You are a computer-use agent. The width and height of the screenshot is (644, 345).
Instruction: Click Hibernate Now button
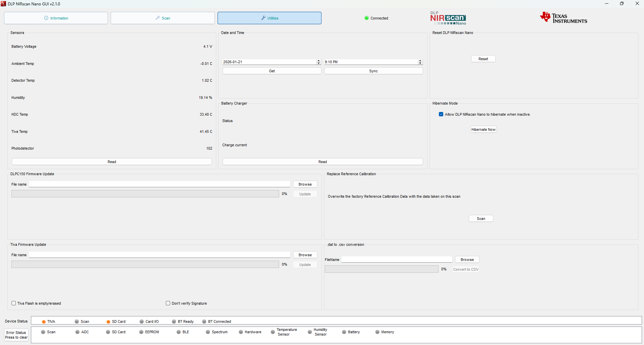pos(484,129)
